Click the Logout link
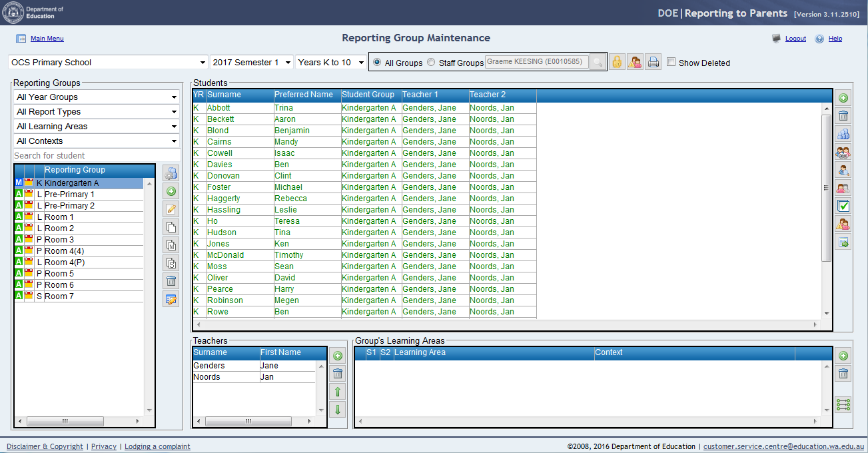This screenshot has width=868, height=453. [x=795, y=39]
